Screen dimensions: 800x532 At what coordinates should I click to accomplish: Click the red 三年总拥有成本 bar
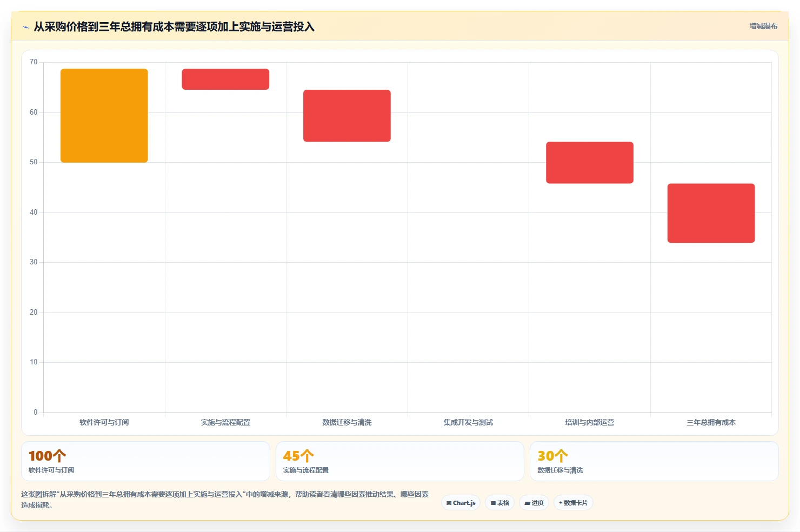711,213
